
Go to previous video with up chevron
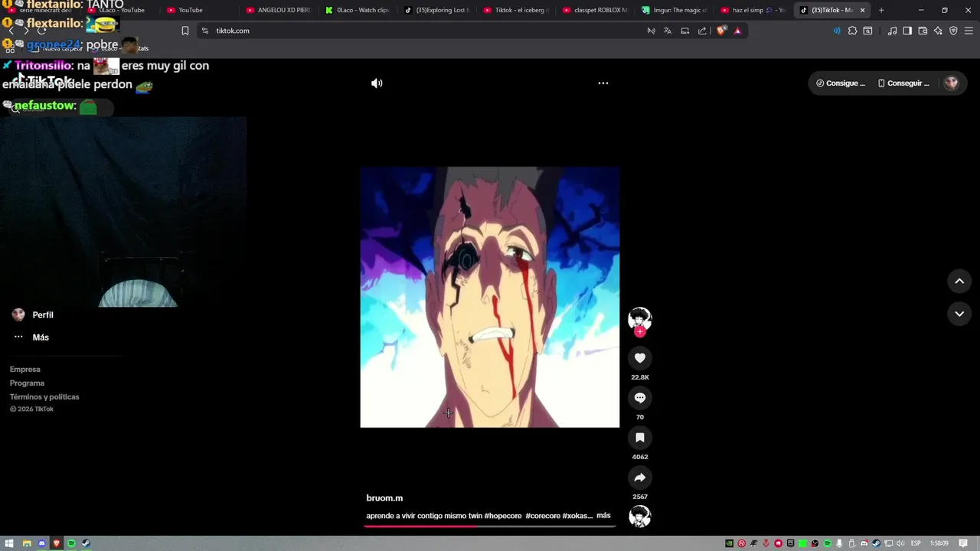(x=959, y=281)
